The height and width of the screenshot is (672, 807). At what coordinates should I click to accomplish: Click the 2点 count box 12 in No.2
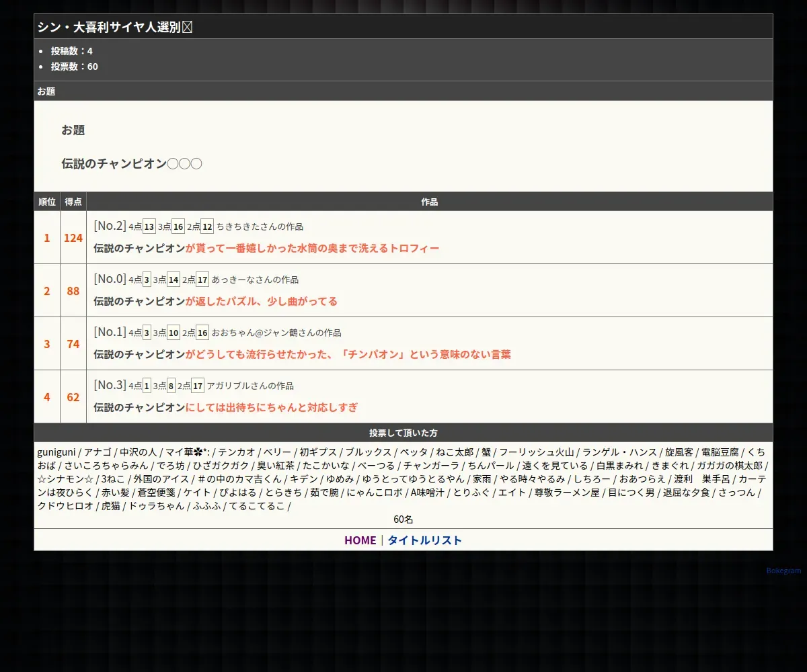(x=207, y=226)
